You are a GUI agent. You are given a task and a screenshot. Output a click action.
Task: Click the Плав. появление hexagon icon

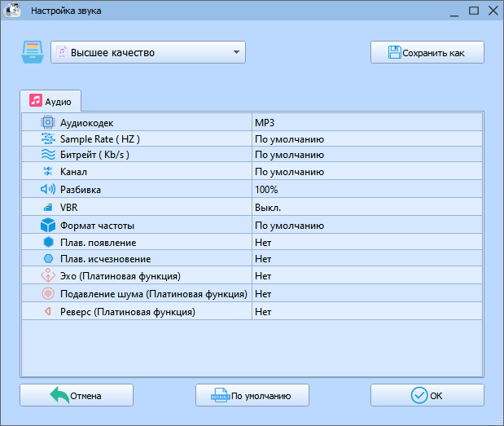point(48,242)
